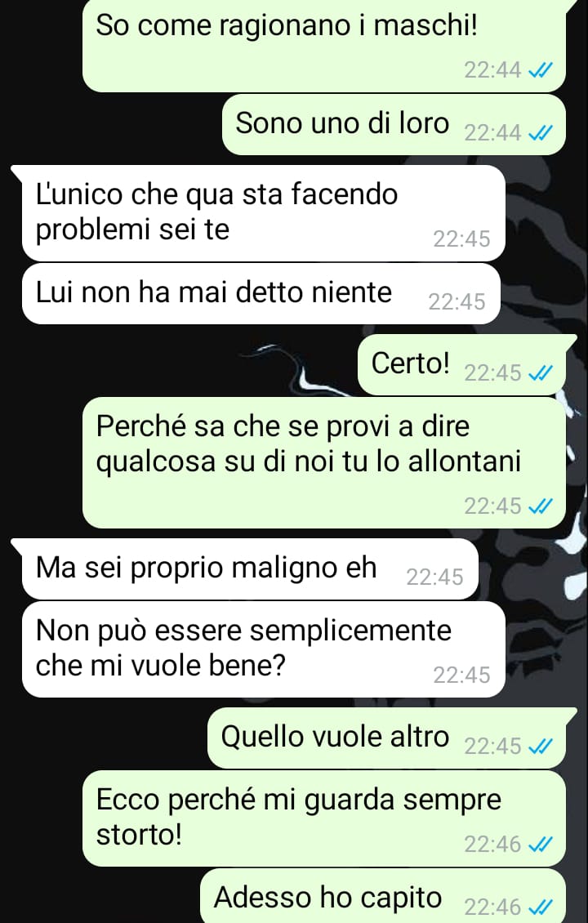This screenshot has width=588, height=923.
Task: Tap the 22:45 timestamp on 'Ma sei proprio maligno'
Action: [434, 577]
